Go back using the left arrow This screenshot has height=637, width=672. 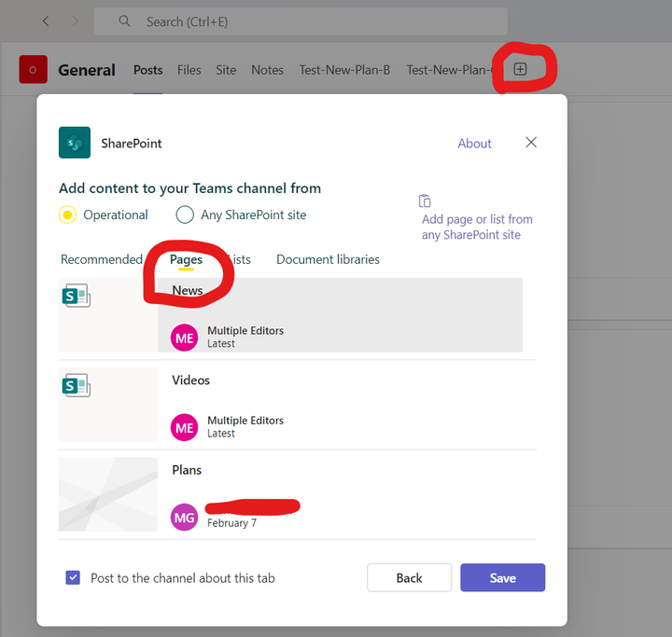(x=46, y=21)
